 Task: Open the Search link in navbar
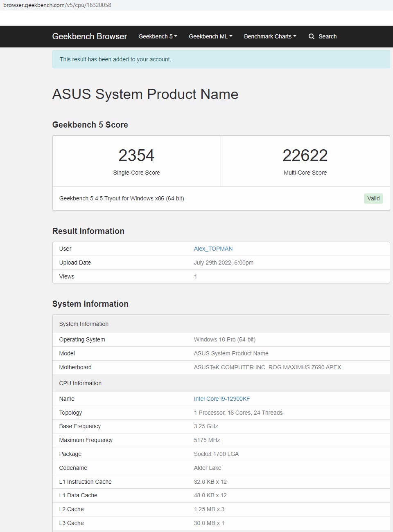323,36
